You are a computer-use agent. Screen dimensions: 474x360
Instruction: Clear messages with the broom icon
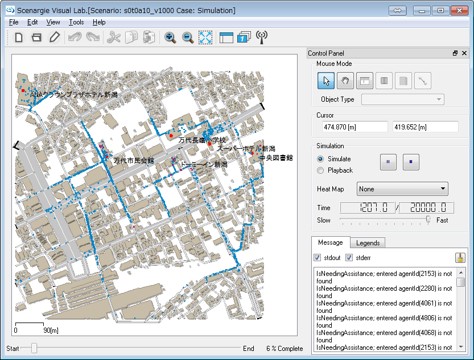(x=460, y=257)
